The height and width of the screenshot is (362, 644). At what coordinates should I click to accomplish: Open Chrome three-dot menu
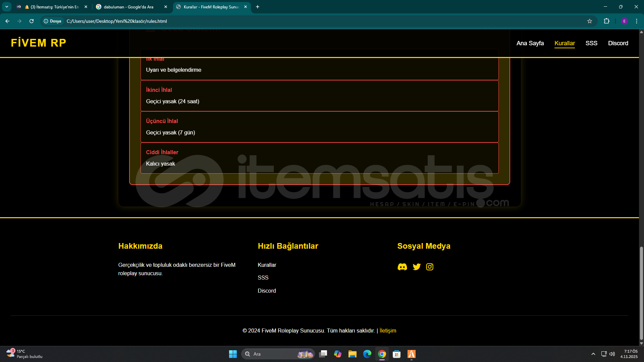(x=637, y=21)
